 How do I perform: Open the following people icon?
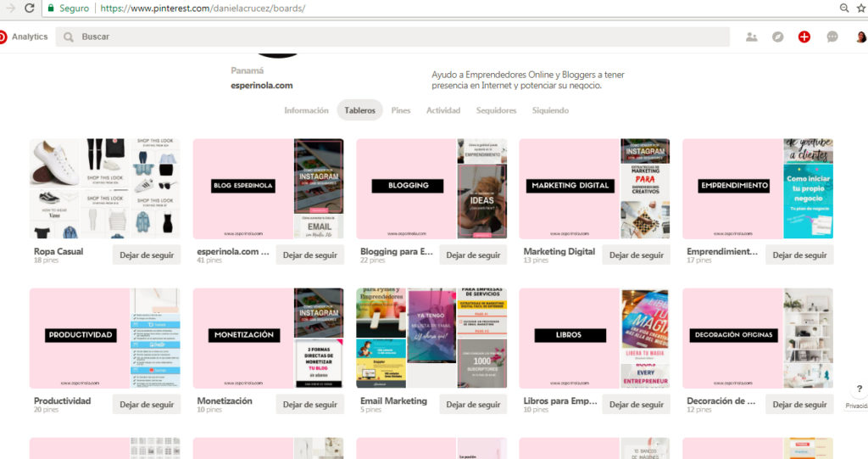coord(751,37)
